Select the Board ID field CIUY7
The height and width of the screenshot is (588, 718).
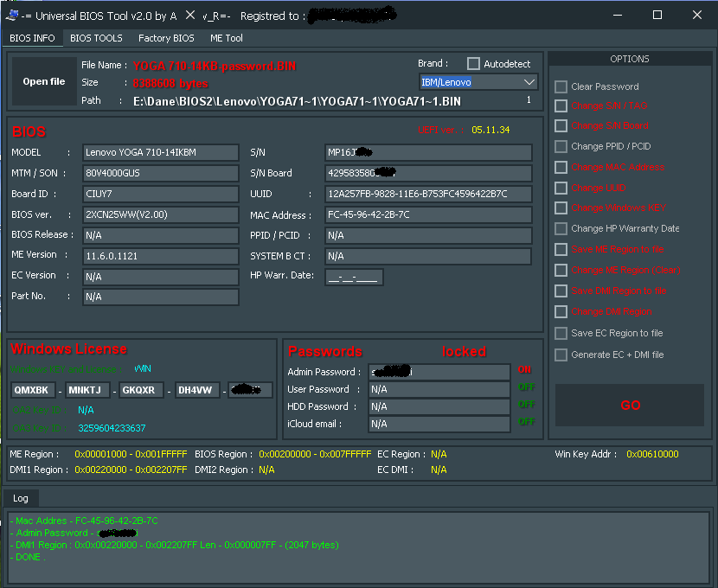pos(161,194)
